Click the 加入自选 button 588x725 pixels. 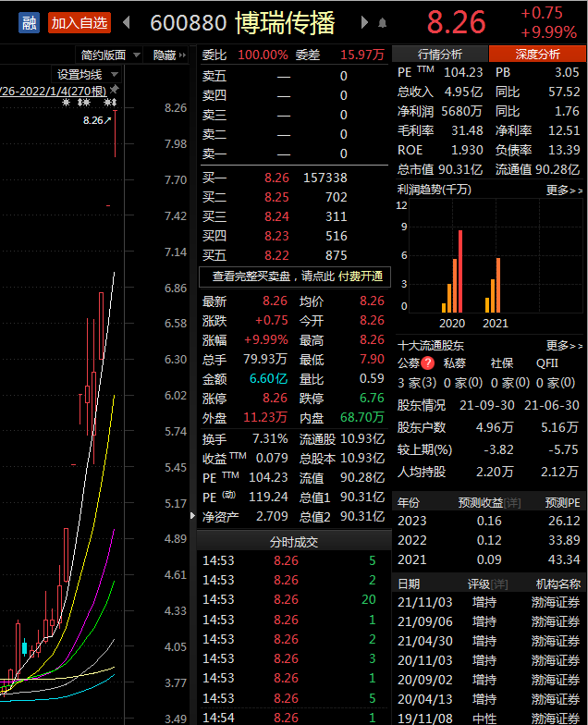pos(80,22)
